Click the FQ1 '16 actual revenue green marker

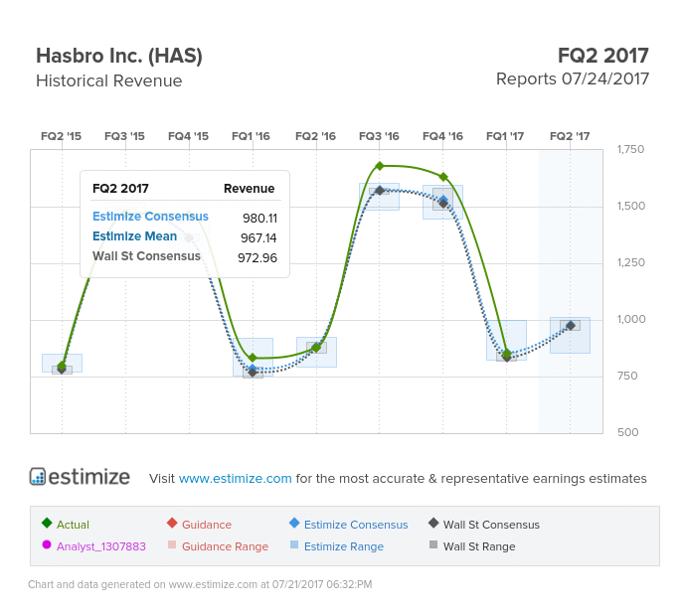pos(253,358)
